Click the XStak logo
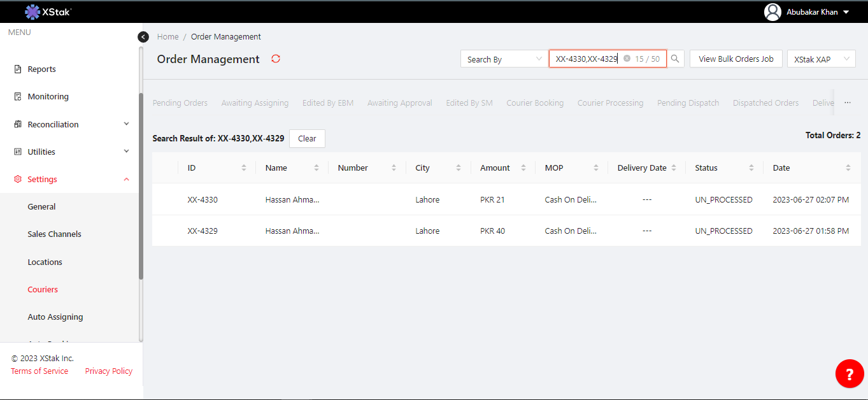 coord(48,11)
